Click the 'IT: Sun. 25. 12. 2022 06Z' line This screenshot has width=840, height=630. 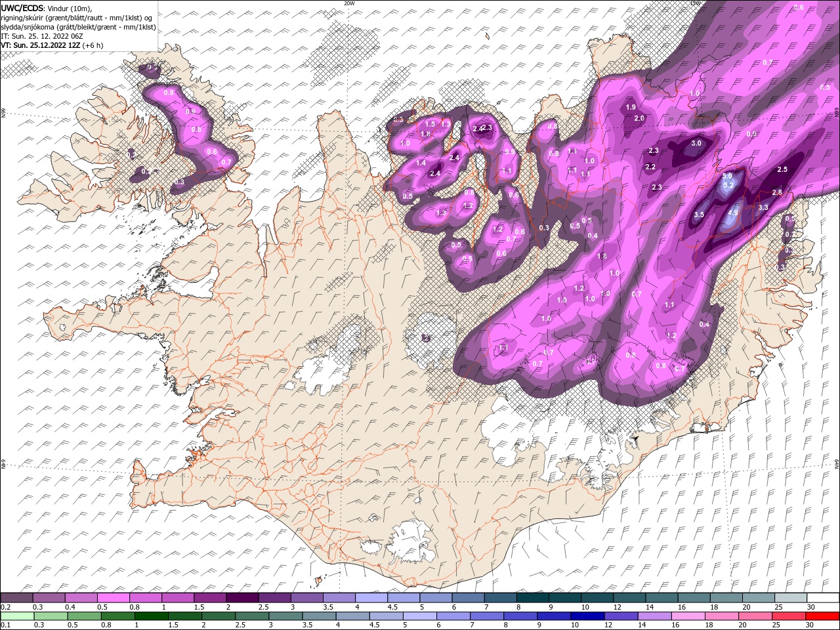(x=43, y=36)
